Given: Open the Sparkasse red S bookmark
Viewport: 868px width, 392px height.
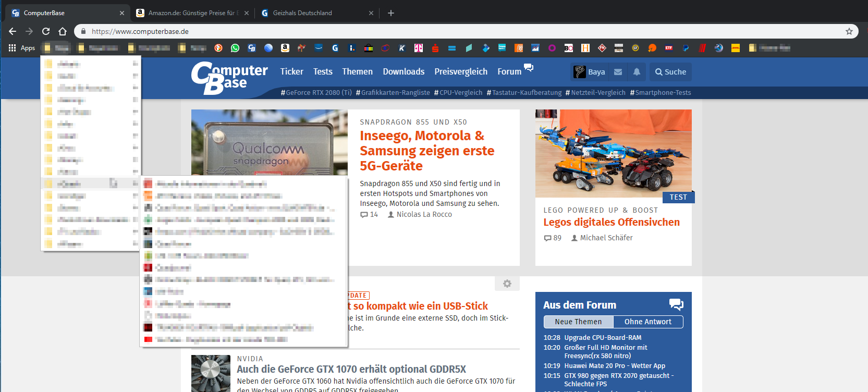Looking at the screenshot, I should click(x=435, y=48).
